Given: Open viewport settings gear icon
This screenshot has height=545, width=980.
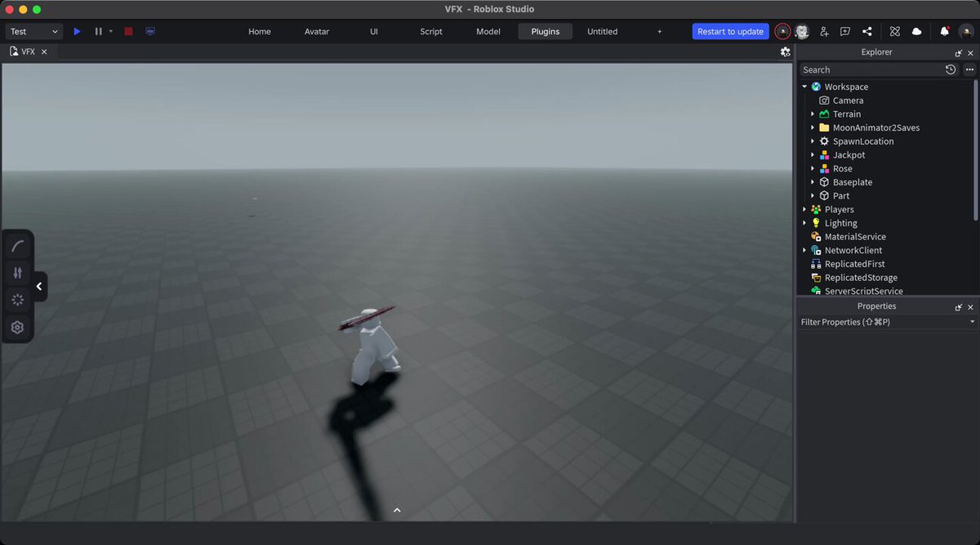Looking at the screenshot, I should pos(785,51).
